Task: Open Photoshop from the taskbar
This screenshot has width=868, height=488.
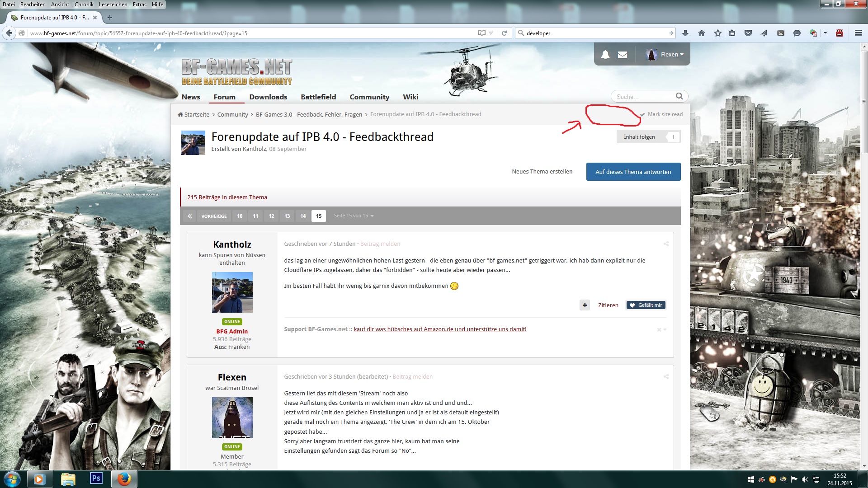Action: (96, 479)
